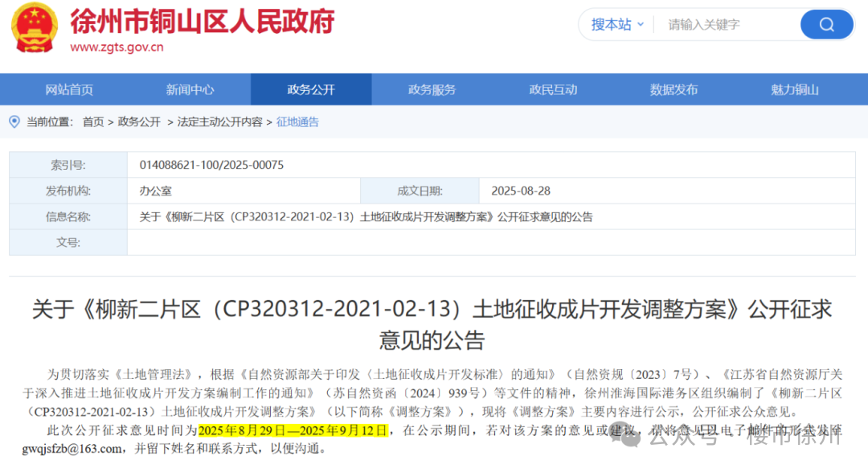The height and width of the screenshot is (469, 868).
Task: Switch to the 新闻中心 navigation tab
Action: (x=190, y=90)
